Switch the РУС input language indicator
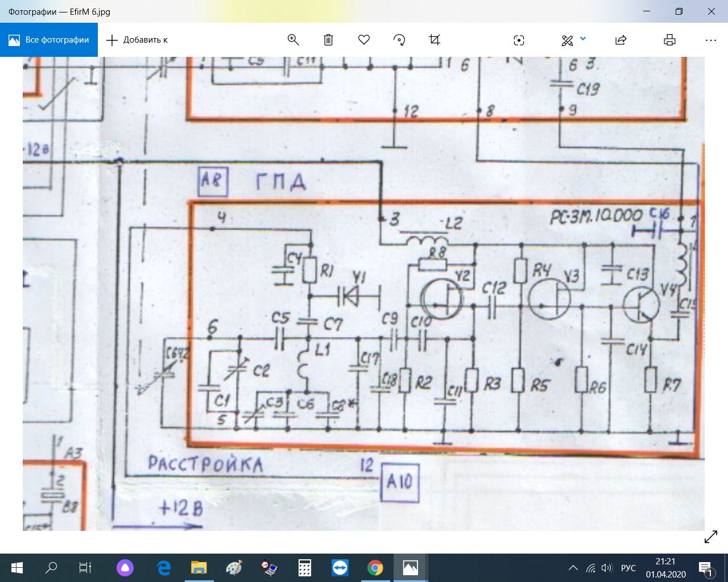This screenshot has width=728, height=582. click(628, 568)
